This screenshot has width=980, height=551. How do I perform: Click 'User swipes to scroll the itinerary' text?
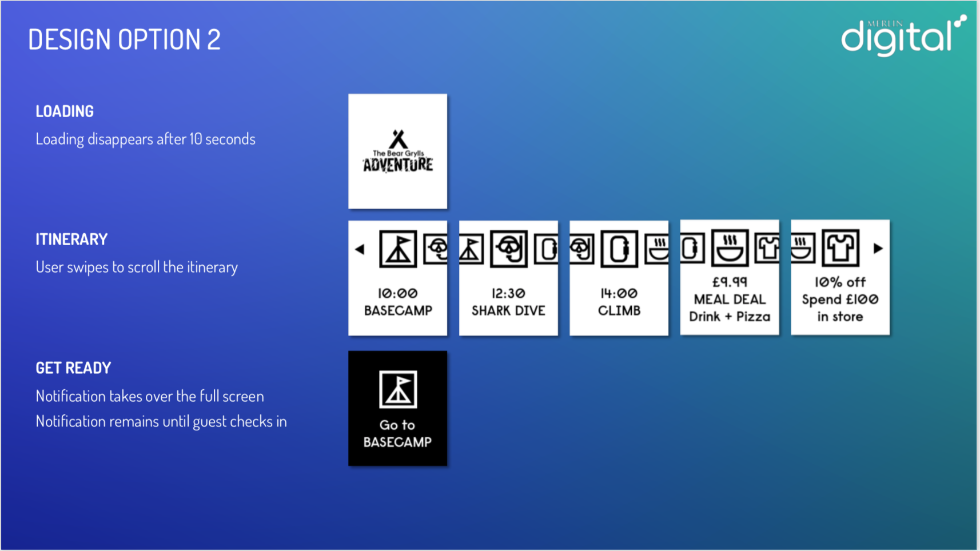coord(137,267)
